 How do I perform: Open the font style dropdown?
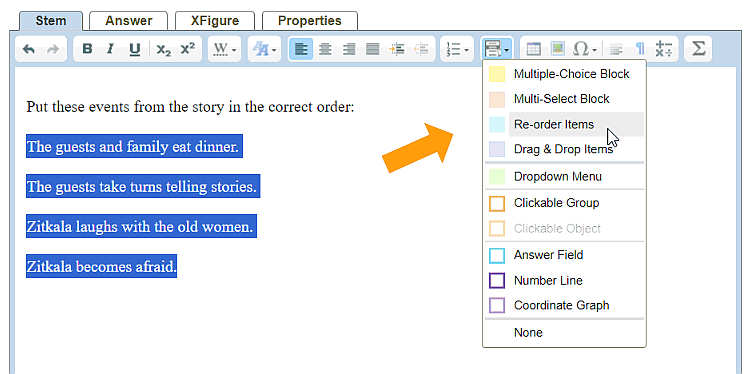(x=265, y=49)
